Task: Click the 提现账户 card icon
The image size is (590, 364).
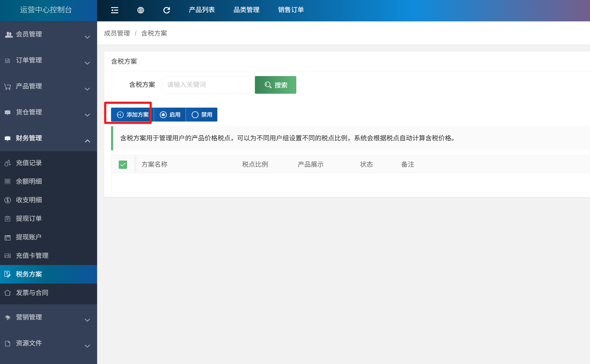Action: pos(8,237)
